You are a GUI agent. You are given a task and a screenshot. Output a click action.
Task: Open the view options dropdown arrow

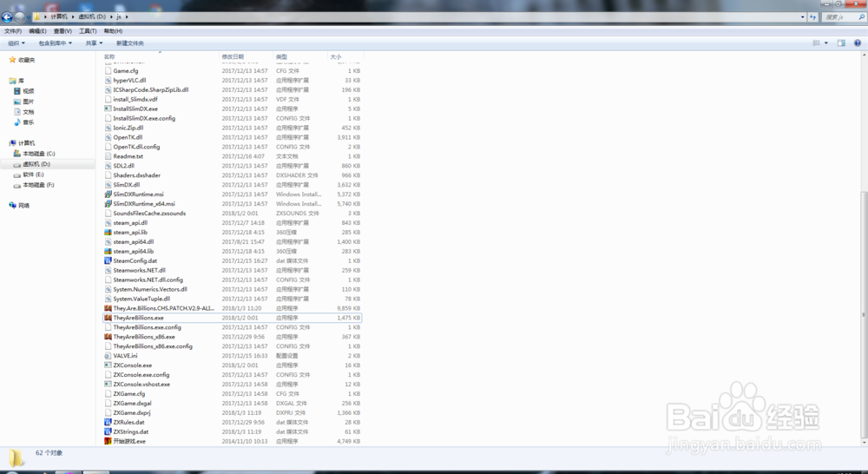click(826, 43)
